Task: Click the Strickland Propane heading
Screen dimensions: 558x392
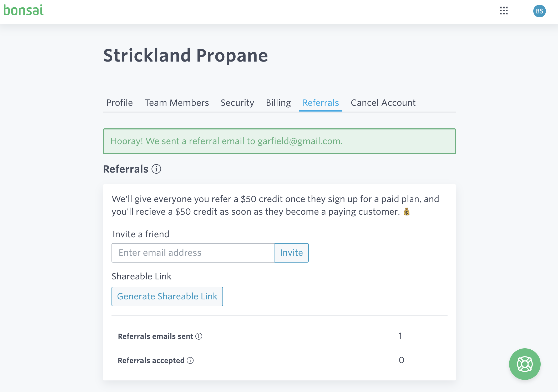Action: pyautogui.click(x=186, y=55)
